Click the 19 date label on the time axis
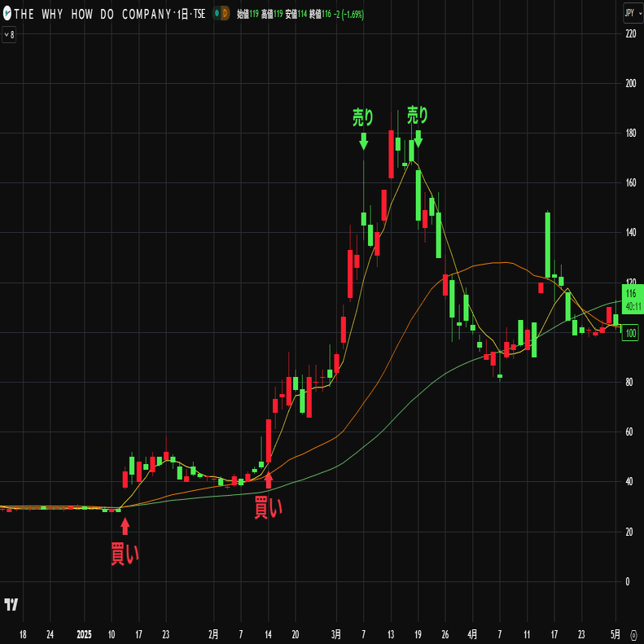 (x=418, y=635)
